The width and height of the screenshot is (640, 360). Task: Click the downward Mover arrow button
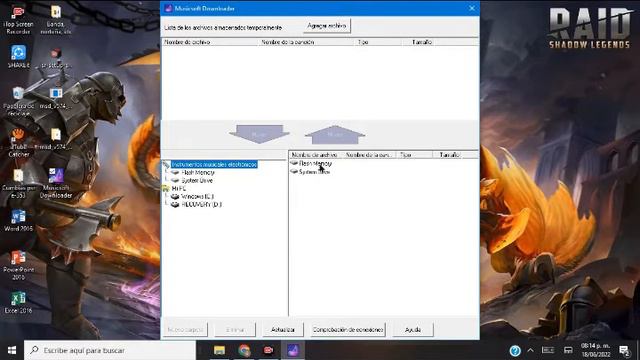pyautogui.click(x=259, y=134)
